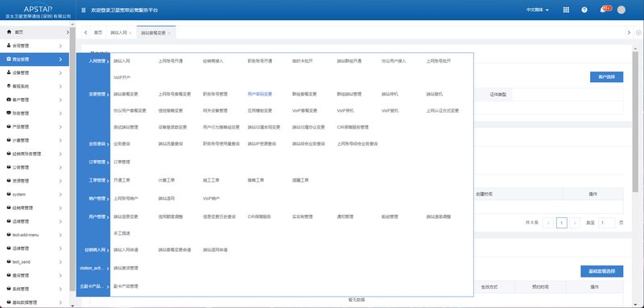Viewport: 644px width, 308px height.
Task: Open 客户管理 in the left sidebar
Action: 35,100
